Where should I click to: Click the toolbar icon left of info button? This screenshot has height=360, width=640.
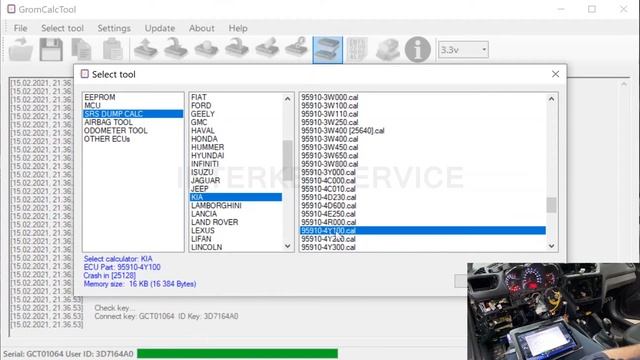pyautogui.click(x=387, y=50)
